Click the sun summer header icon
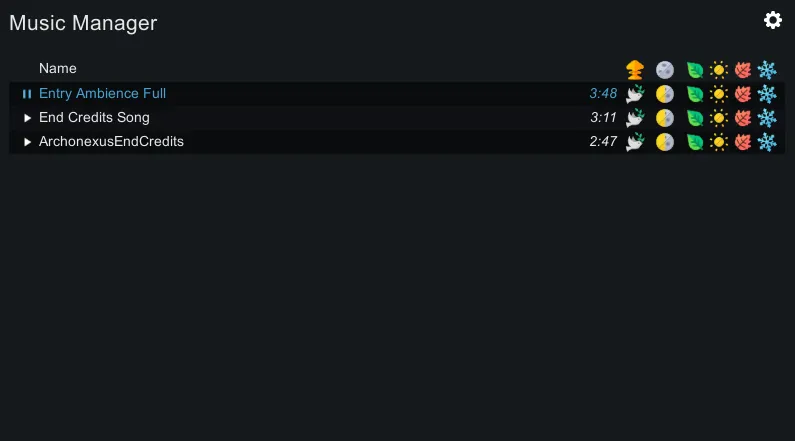Screen dimensions: 795x441 (x=718, y=70)
